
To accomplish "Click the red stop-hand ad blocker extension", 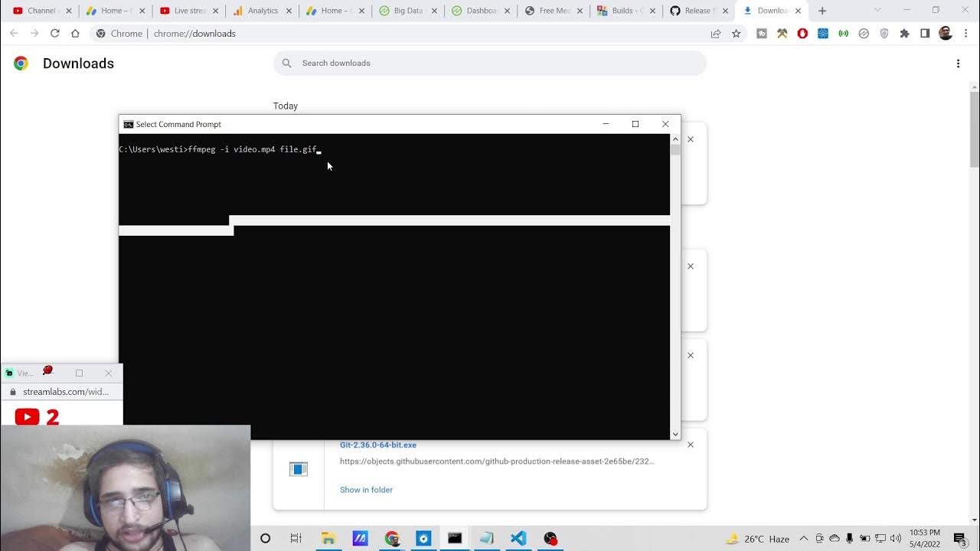I will tap(802, 34).
